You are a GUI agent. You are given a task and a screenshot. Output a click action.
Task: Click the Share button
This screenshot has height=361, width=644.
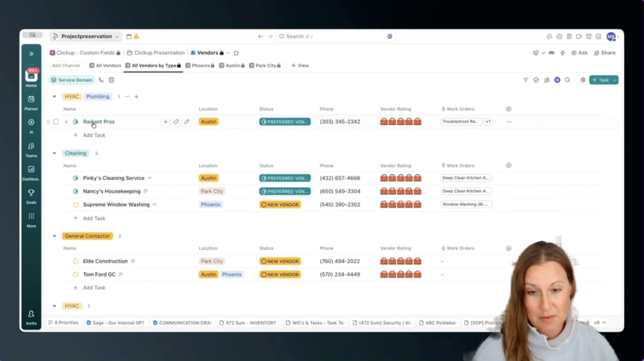[x=604, y=53]
